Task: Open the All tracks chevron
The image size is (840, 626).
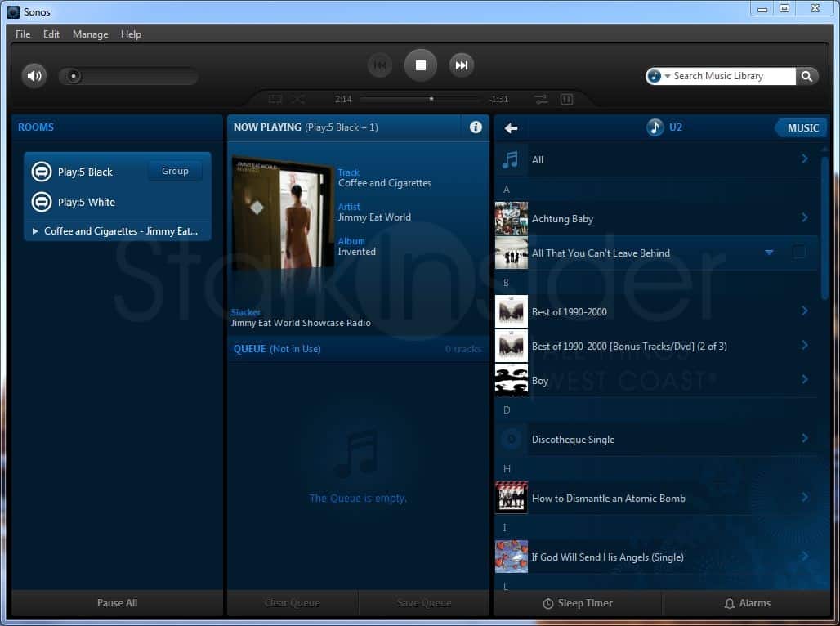Action: coord(805,159)
